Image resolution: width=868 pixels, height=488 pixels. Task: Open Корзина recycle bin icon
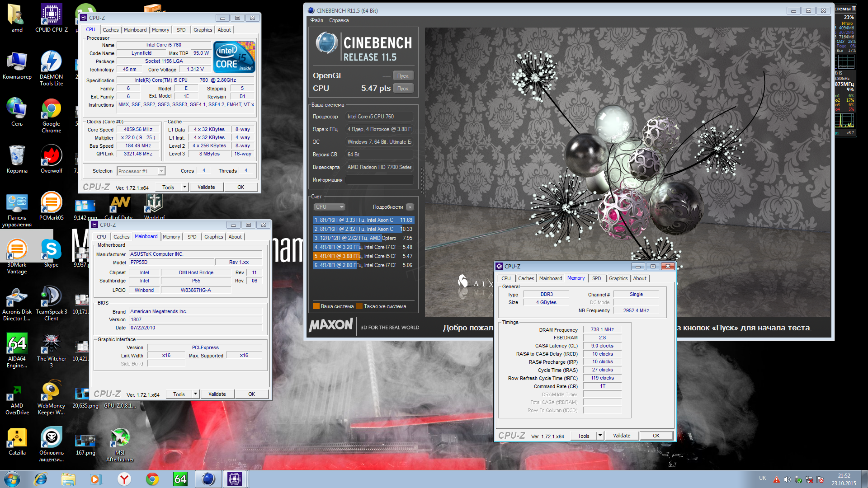(17, 159)
